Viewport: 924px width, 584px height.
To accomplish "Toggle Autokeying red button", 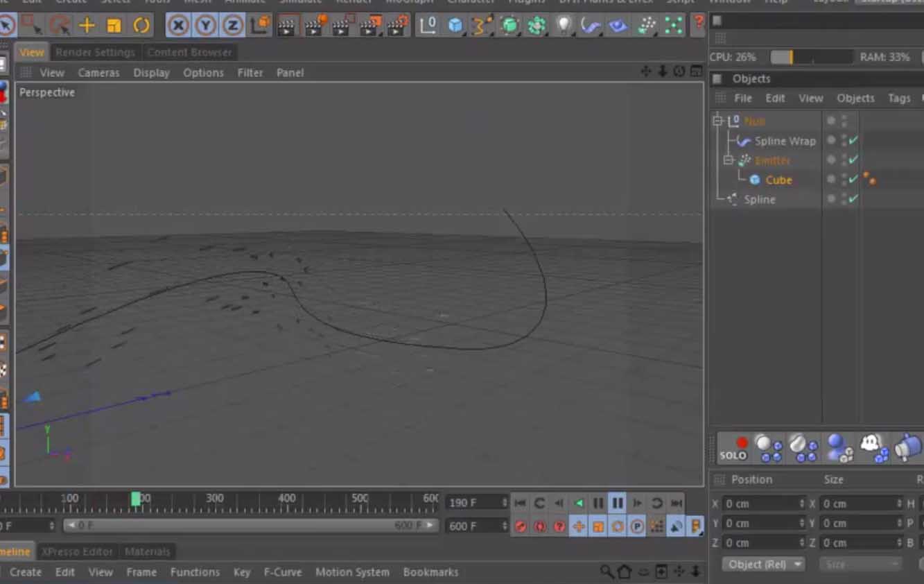I will tap(540, 526).
